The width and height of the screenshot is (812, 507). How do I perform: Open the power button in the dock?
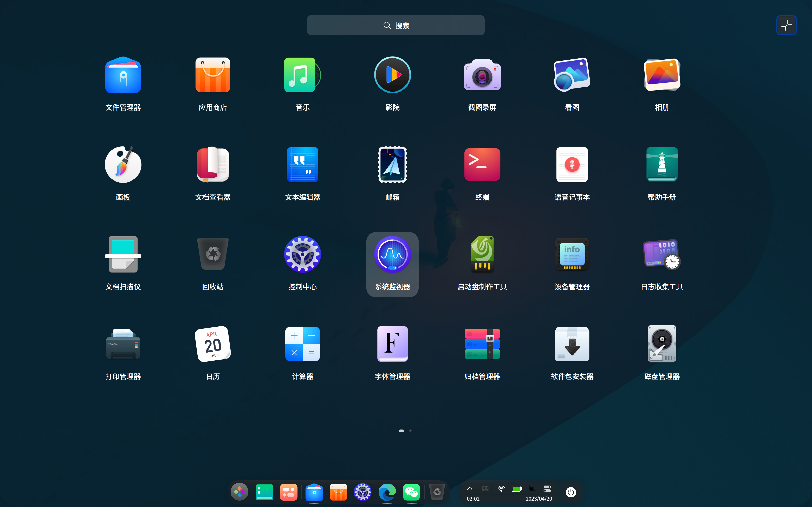tap(571, 492)
